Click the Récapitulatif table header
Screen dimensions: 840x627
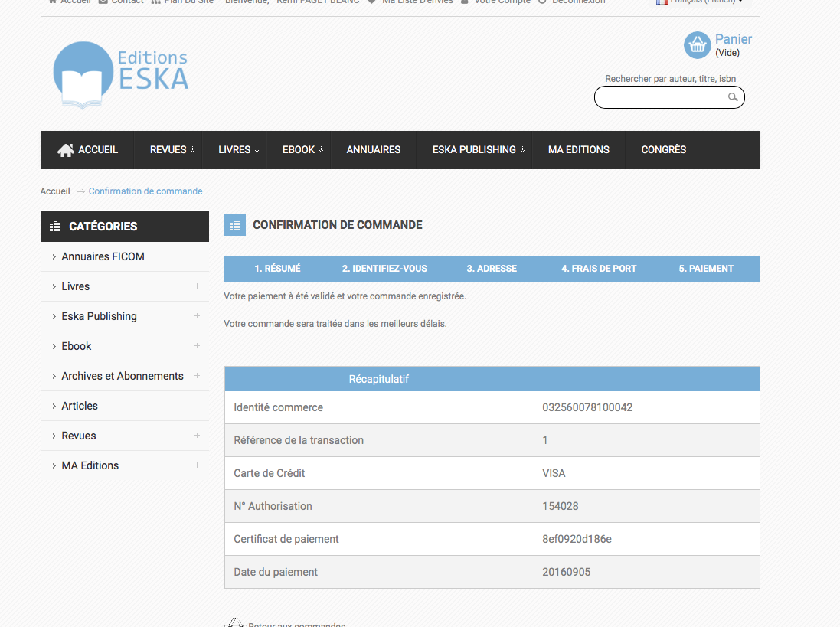pyautogui.click(x=379, y=379)
